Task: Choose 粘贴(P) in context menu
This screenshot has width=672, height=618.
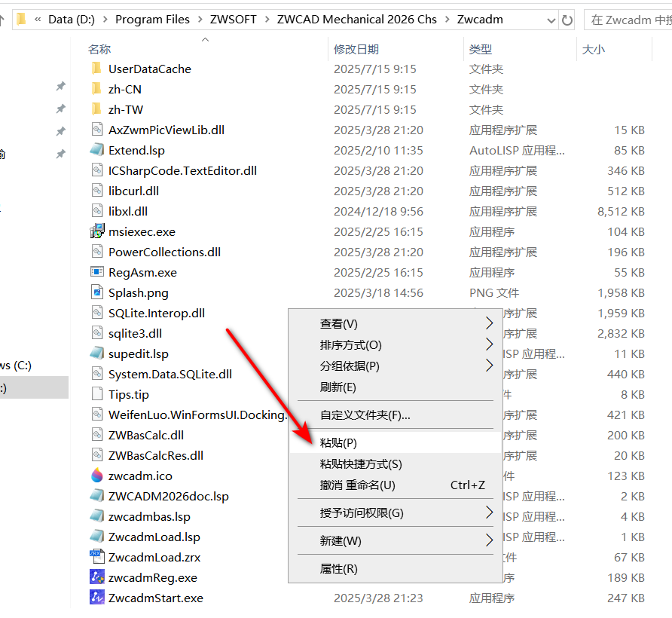Action: click(x=396, y=442)
